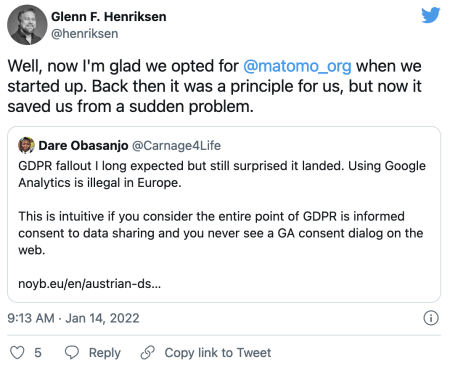The height and width of the screenshot is (368, 450).
Task: Click the Dare Obasanjo author name
Action: coord(83,146)
